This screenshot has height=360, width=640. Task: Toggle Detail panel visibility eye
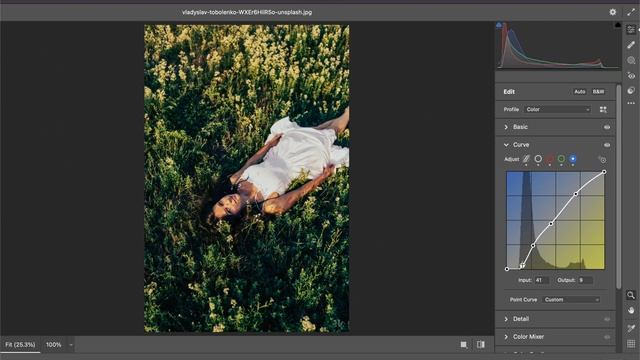coord(607,319)
